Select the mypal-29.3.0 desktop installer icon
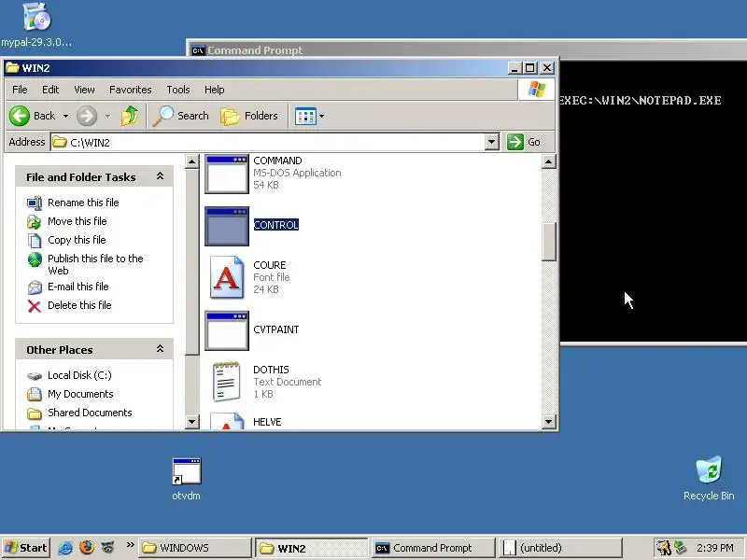Viewport: 747px width, 560px height. click(x=36, y=25)
